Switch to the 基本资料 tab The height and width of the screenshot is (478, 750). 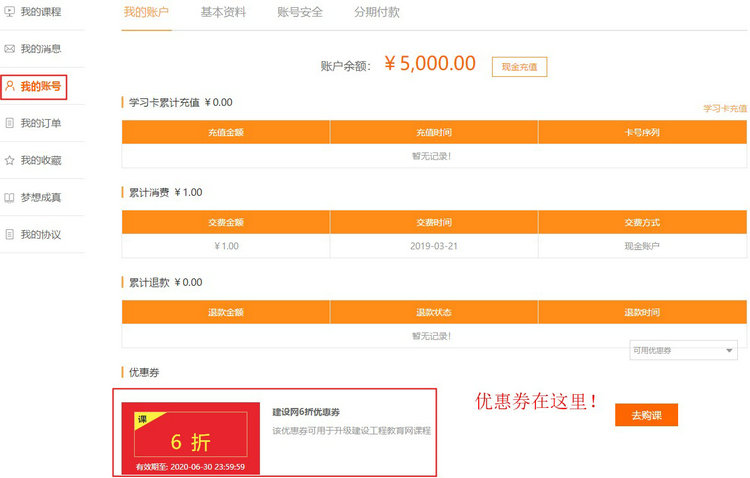[x=224, y=13]
